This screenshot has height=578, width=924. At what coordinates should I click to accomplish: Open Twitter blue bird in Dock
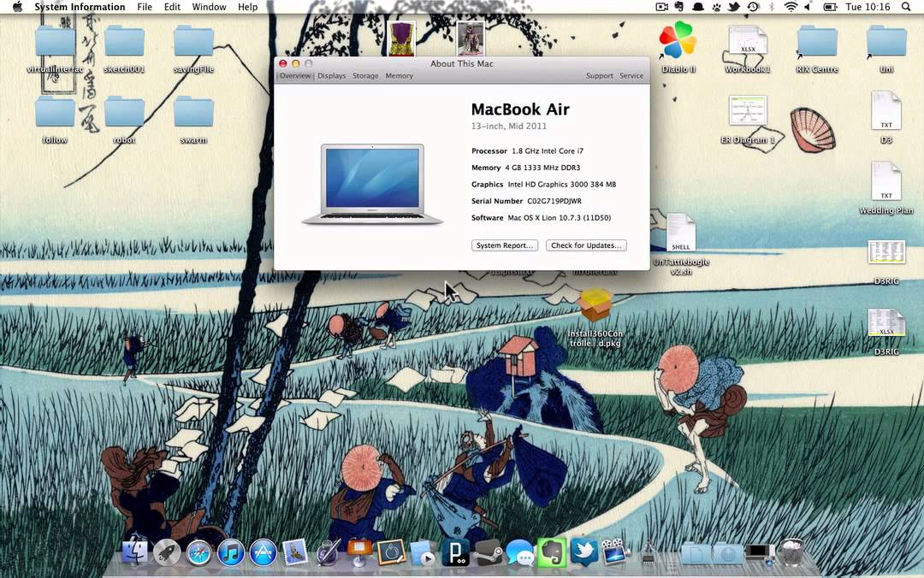(583, 552)
